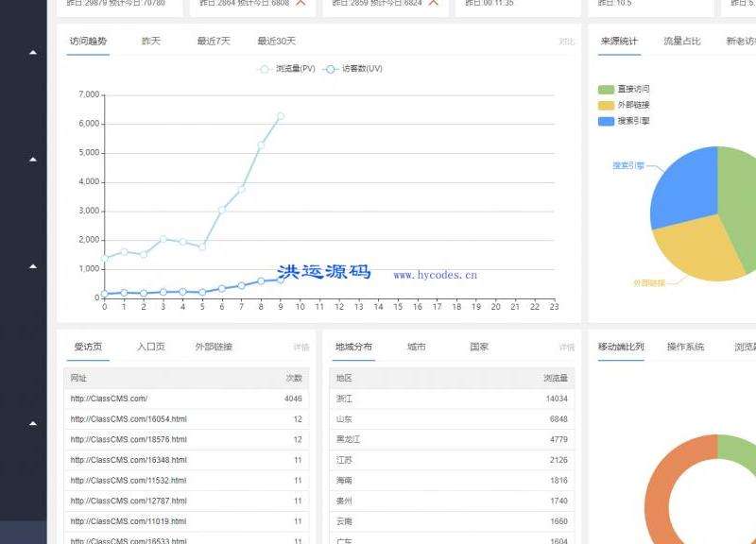Toggle the third sidebar menu chevron
Screen dimensions: 756x544
tap(33, 265)
